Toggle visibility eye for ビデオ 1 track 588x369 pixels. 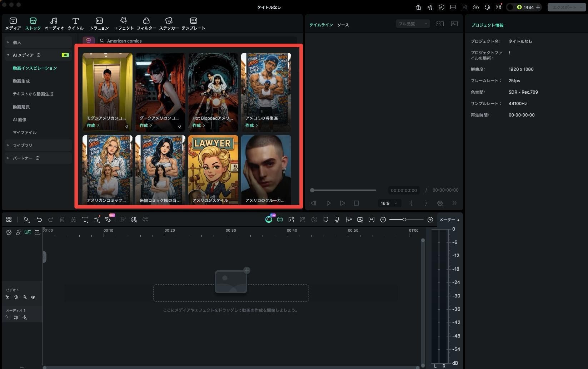point(33,297)
